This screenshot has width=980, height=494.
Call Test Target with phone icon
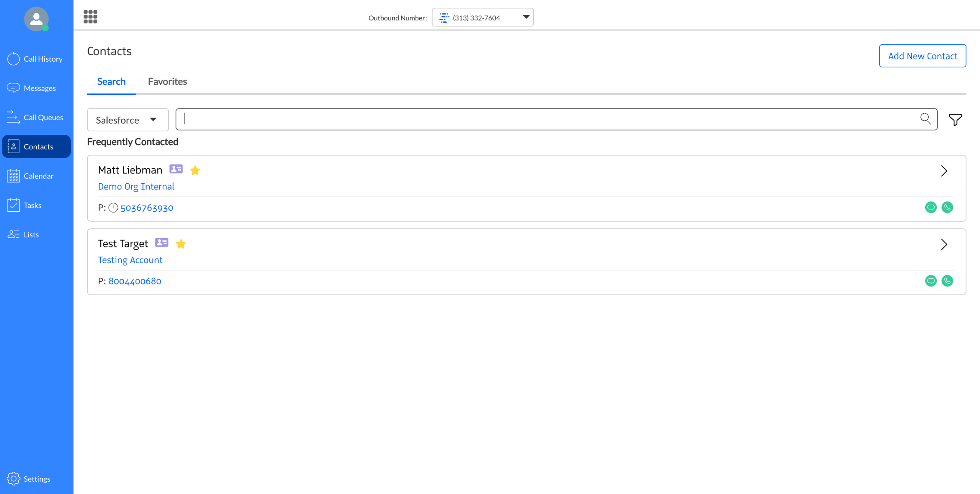click(x=947, y=281)
